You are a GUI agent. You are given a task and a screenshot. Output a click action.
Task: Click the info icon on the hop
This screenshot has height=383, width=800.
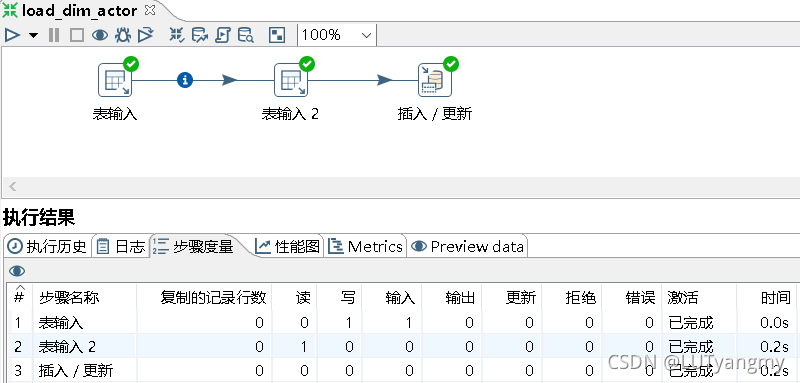185,80
